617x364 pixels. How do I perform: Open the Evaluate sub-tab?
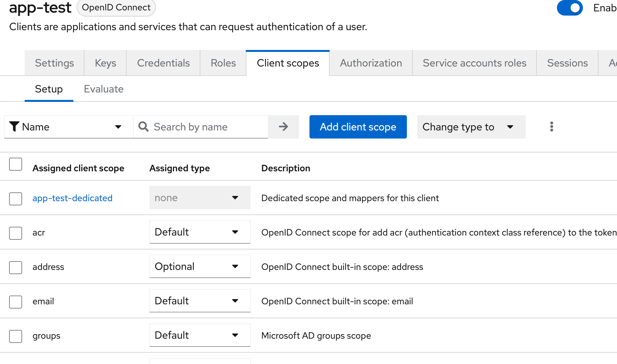103,89
